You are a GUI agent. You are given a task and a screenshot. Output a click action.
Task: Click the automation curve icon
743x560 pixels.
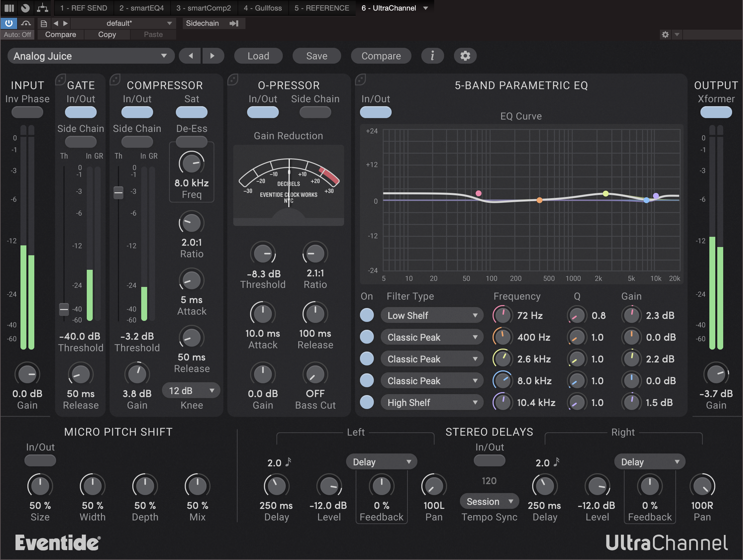26,23
